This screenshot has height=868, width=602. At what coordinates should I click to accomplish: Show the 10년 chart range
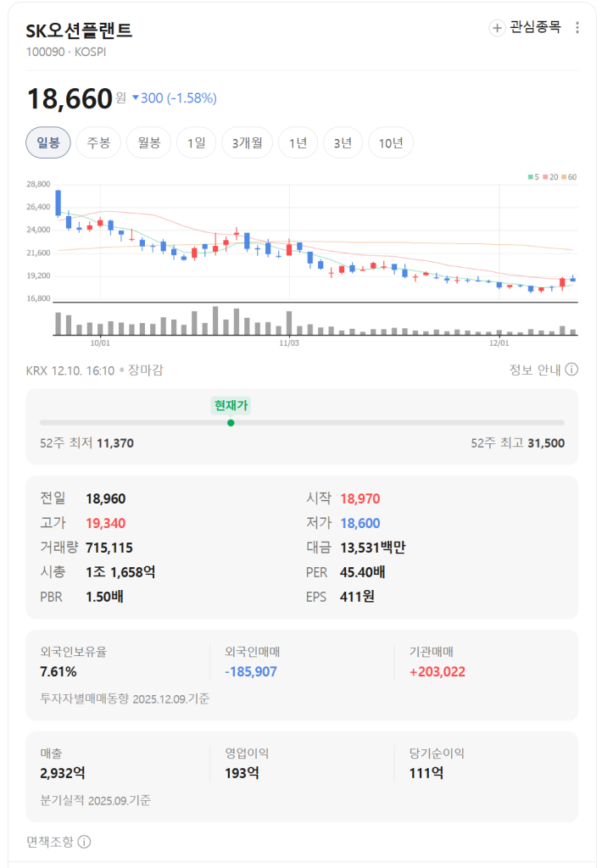pos(391,142)
